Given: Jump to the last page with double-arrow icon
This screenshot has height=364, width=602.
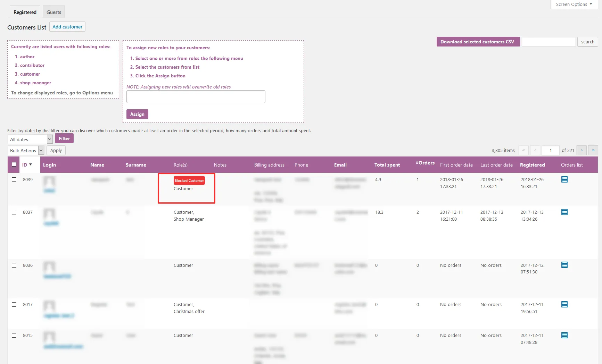Looking at the screenshot, I should coord(593,150).
